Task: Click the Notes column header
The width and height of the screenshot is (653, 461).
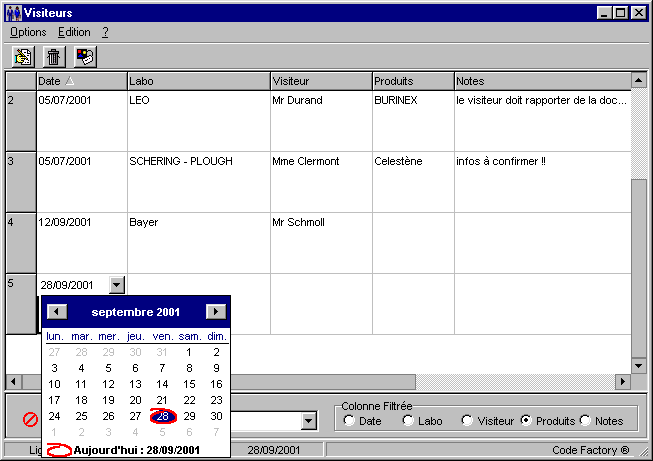Action: [543, 81]
